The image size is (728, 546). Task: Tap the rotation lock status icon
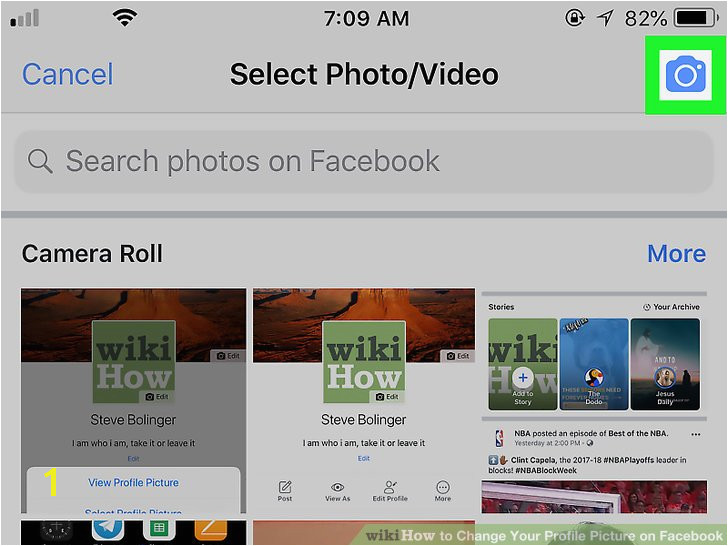point(575,18)
